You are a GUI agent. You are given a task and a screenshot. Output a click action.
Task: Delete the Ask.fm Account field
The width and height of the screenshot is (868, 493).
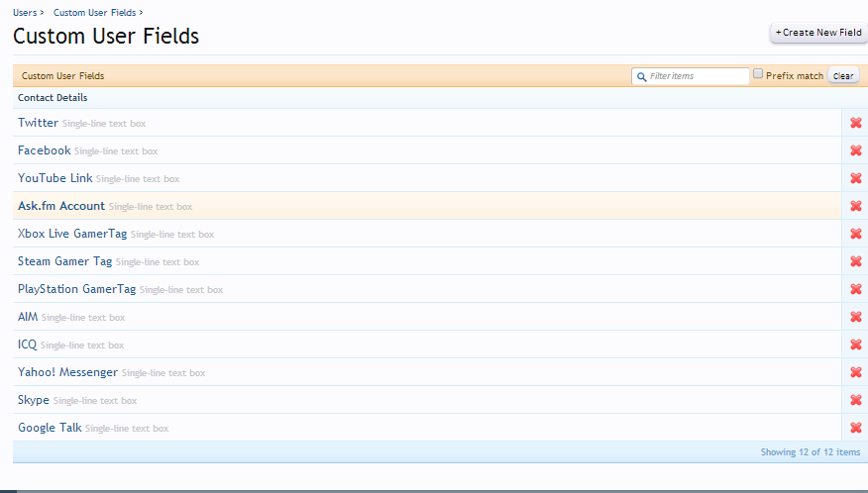(856, 206)
